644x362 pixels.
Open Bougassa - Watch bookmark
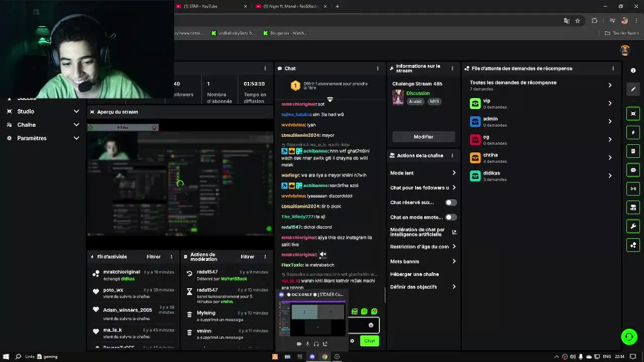tap(285, 33)
